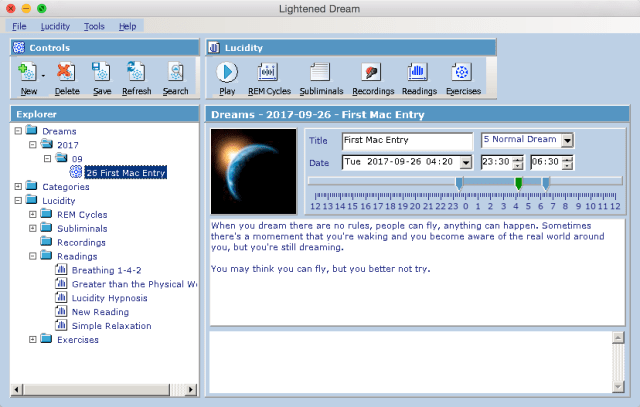Click the green marker on time slider

pyautogui.click(x=518, y=183)
